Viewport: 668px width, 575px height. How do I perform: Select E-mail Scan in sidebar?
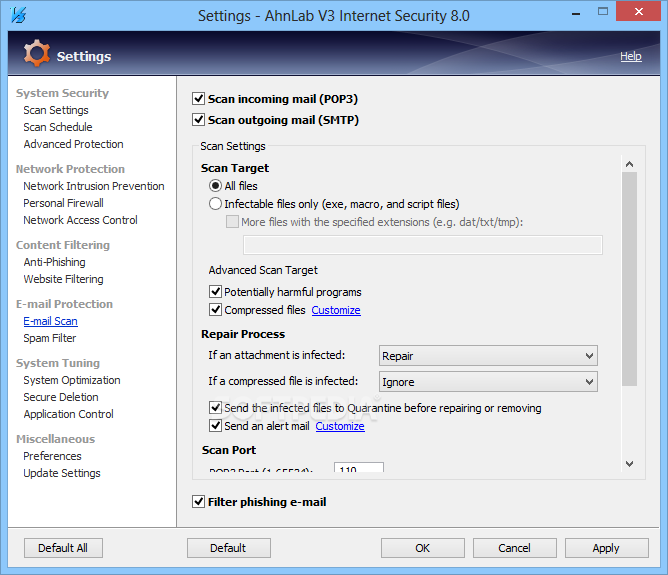tap(50, 321)
